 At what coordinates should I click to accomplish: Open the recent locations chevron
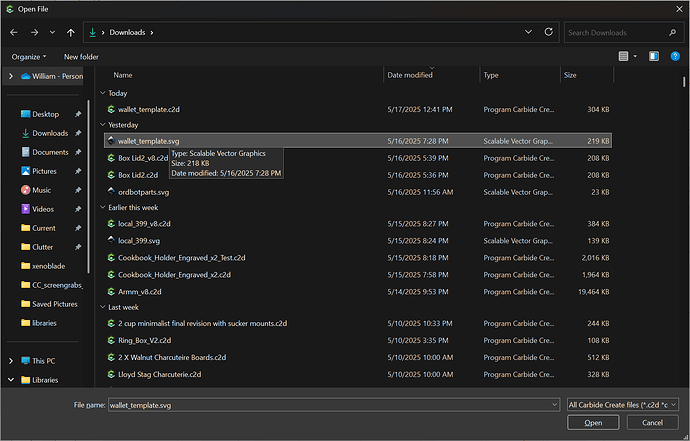(52, 32)
